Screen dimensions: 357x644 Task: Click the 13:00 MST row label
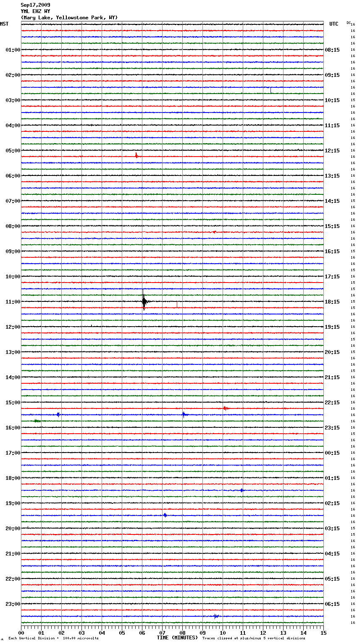[x=13, y=352]
